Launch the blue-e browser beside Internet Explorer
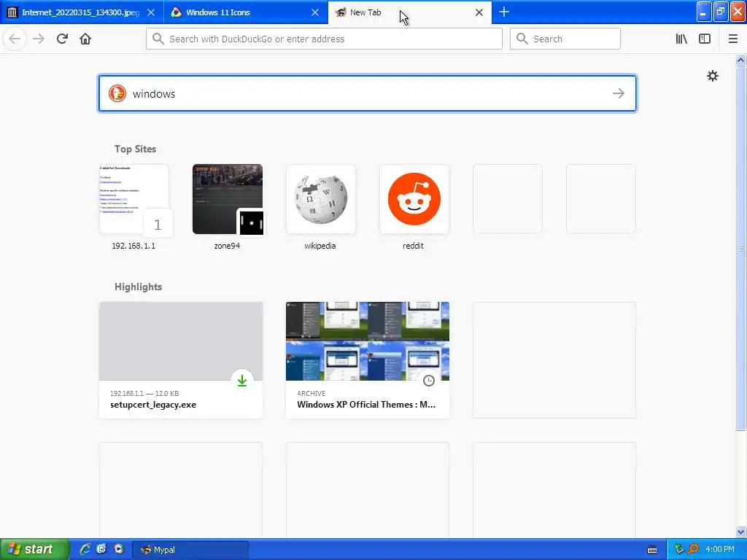747x560 pixels. [101, 549]
